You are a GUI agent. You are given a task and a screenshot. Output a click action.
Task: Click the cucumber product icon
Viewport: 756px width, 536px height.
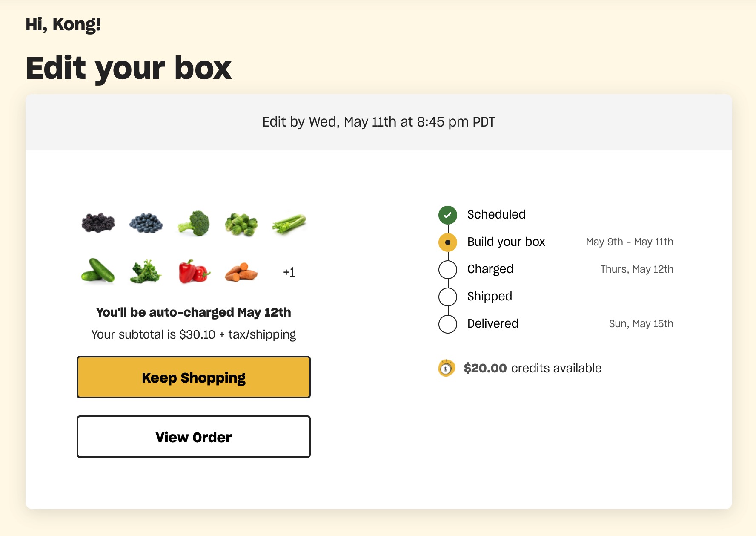pyautogui.click(x=98, y=271)
